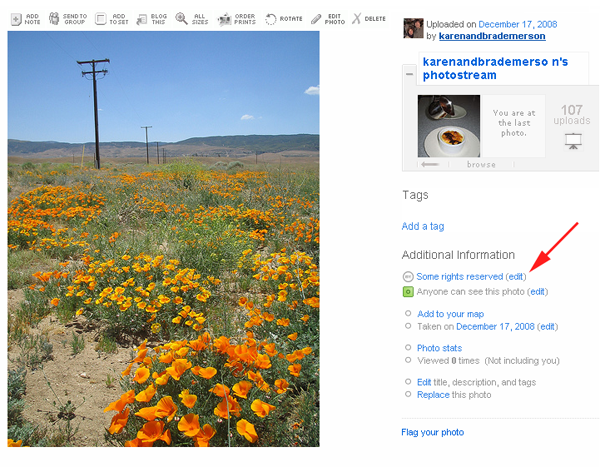Browse to previous photo with left arrow
Image resolution: width=600 pixels, height=467 pixels.
(430, 164)
